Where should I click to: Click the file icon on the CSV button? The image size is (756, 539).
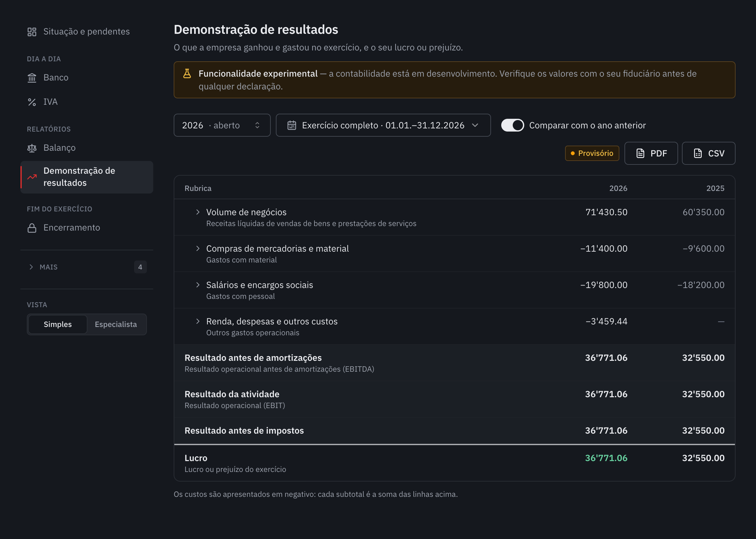click(698, 153)
